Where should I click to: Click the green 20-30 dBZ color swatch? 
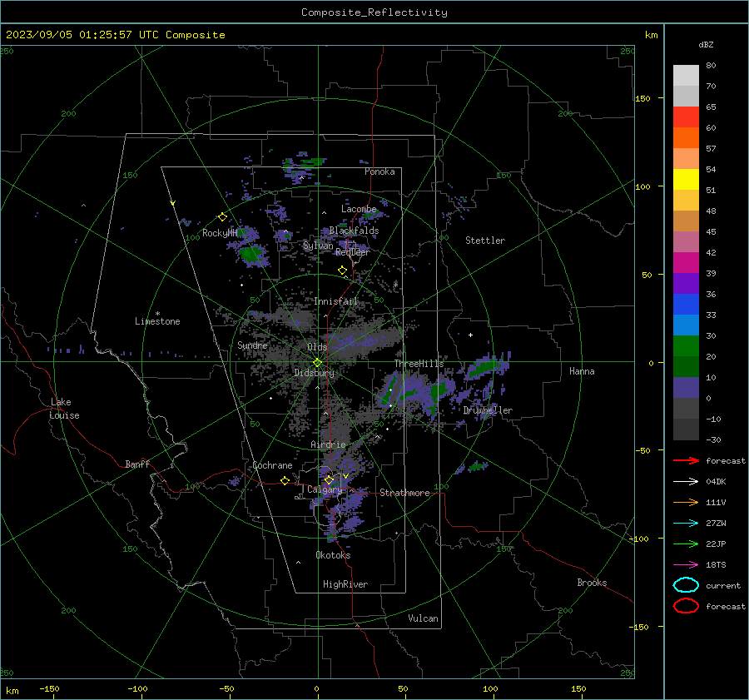[686, 346]
